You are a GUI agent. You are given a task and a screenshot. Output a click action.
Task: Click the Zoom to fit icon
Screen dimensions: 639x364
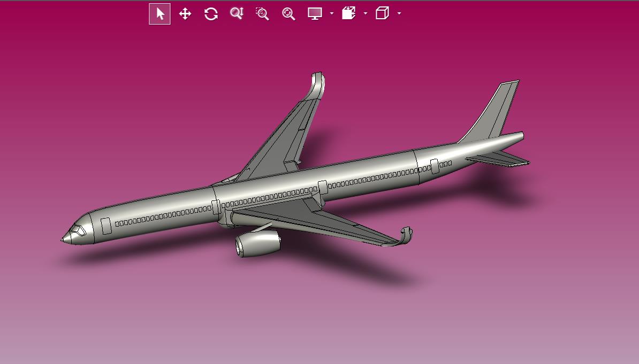pos(288,14)
